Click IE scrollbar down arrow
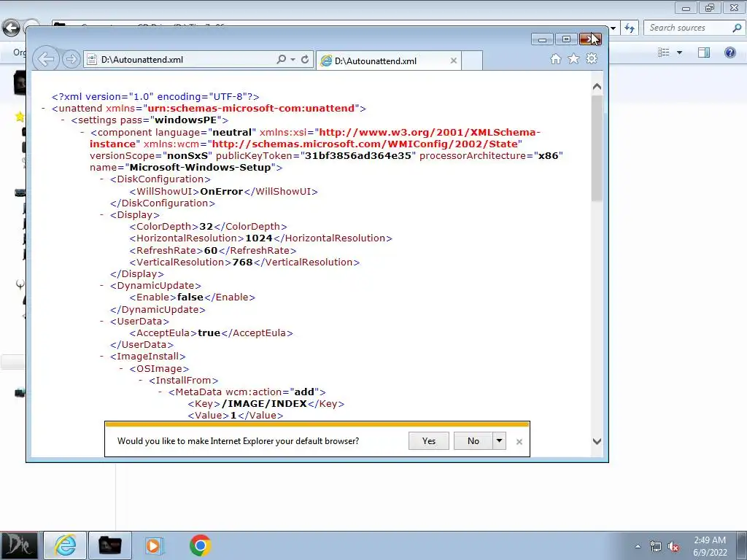 point(597,441)
